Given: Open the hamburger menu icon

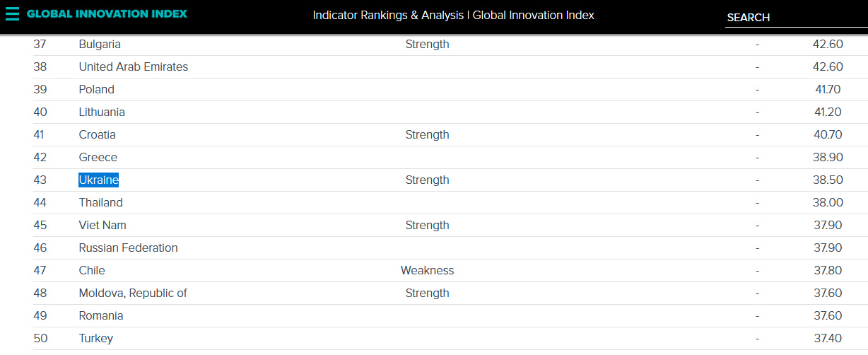Looking at the screenshot, I should click(12, 13).
